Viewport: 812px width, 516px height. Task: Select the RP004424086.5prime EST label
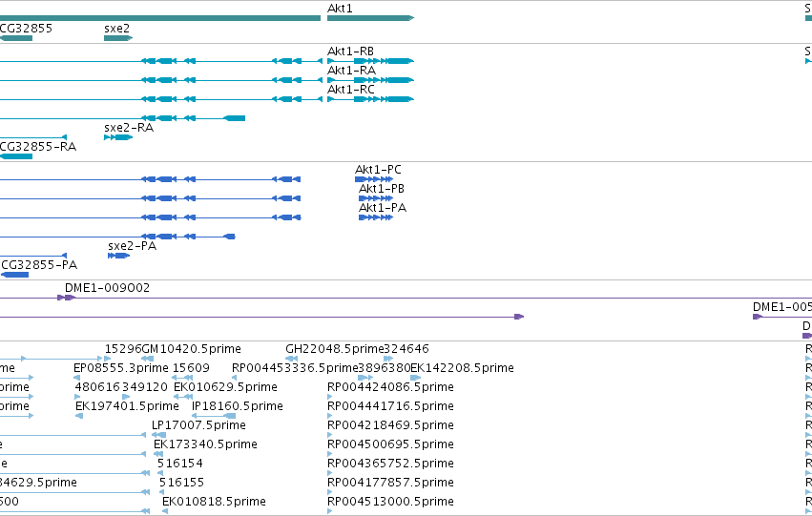[390, 387]
